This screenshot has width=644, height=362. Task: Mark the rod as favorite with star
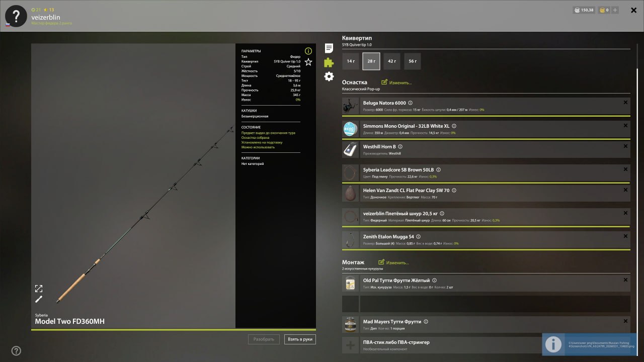pos(308,62)
